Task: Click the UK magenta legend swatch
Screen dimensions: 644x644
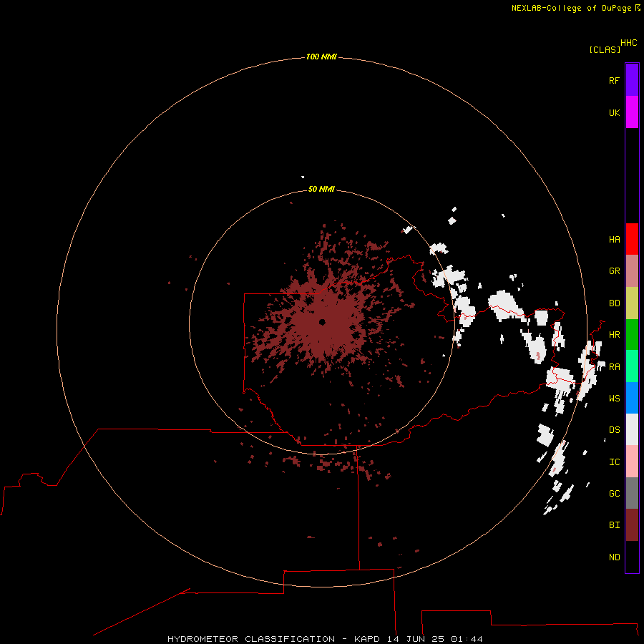Action: (632, 112)
